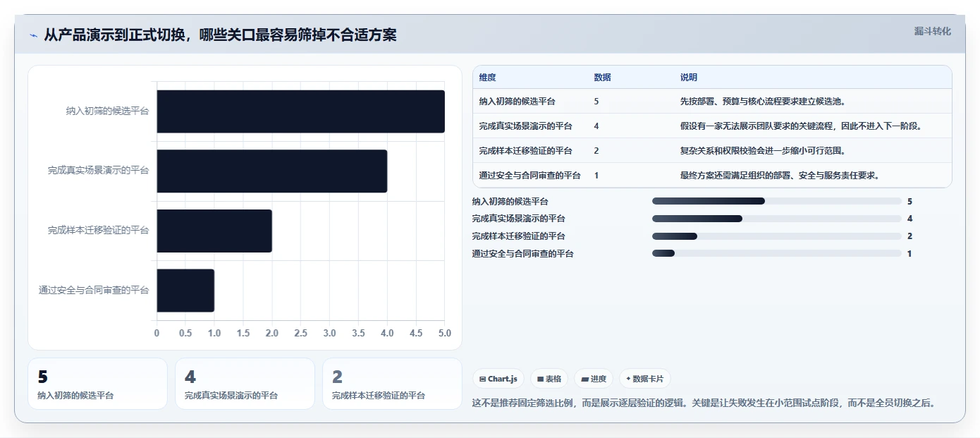Click the chart's y-axis label 通过安全与合同审查的平台
The height and width of the screenshot is (438, 980).
(x=94, y=291)
